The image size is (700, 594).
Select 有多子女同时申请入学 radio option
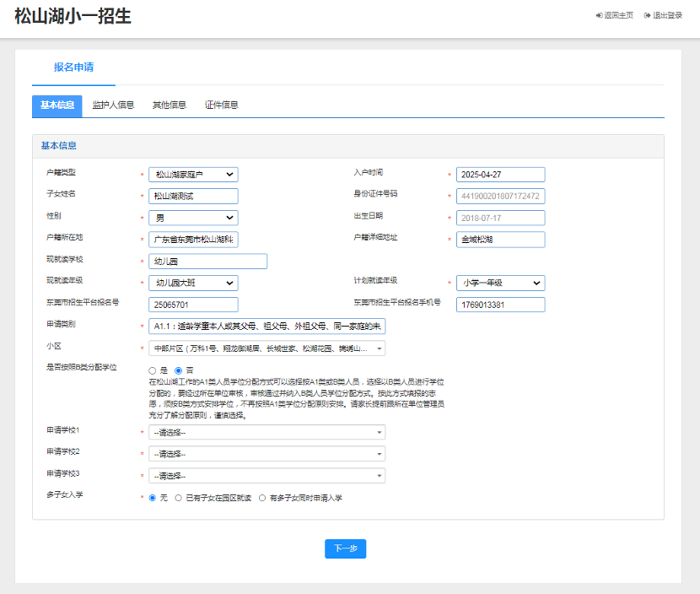point(262,498)
